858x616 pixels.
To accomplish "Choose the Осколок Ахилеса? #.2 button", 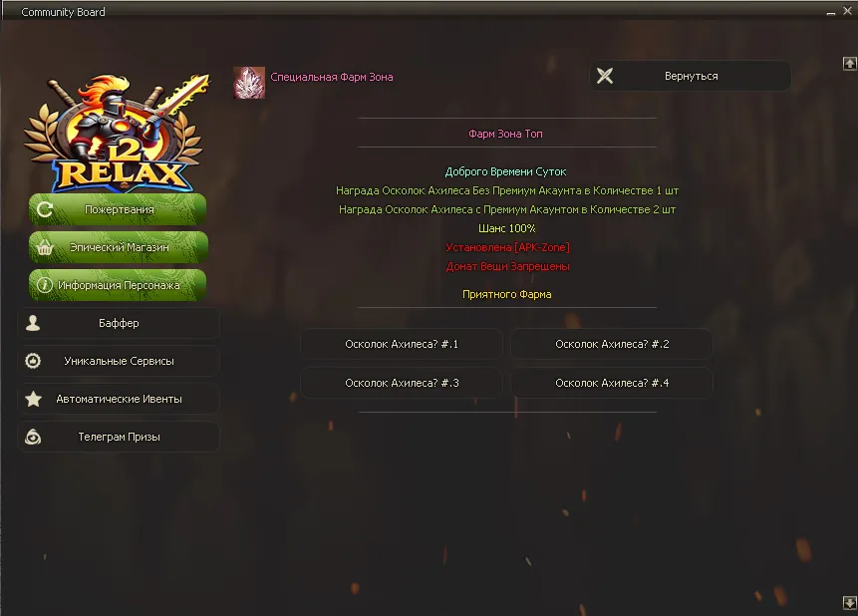I will coord(612,345).
